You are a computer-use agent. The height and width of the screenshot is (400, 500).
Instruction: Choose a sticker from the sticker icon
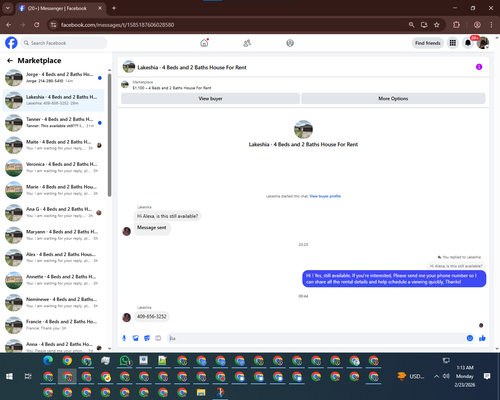pos(147,338)
